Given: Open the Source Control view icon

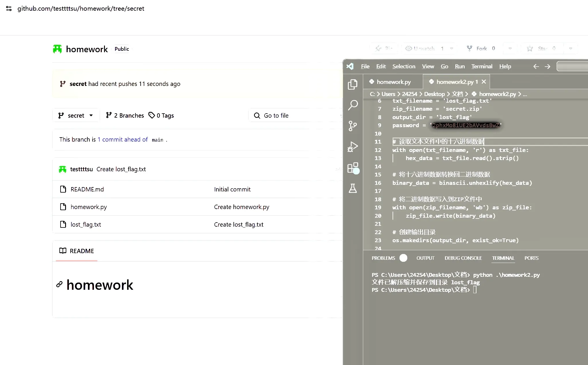Looking at the screenshot, I should pos(353,126).
